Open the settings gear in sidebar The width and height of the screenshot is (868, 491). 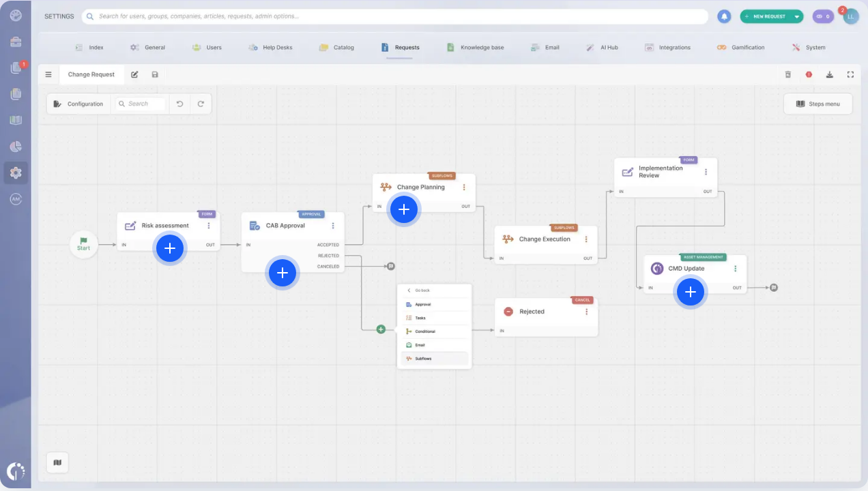pos(16,173)
